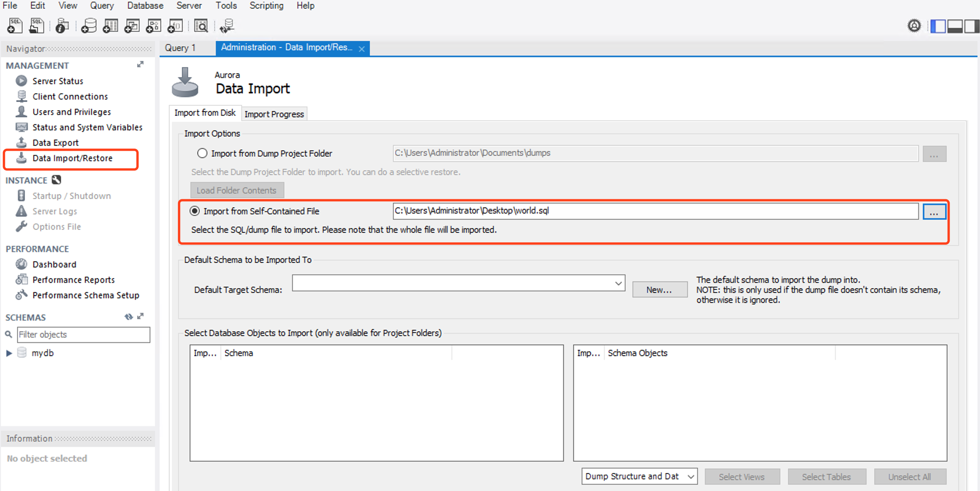Screen dimensions: 980x491
Task: Click the search table data toolbar icon
Action: [x=201, y=26]
